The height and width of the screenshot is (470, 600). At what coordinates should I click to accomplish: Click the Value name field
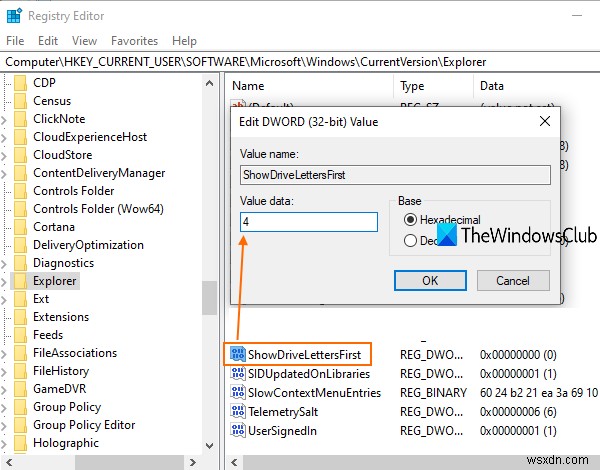click(x=395, y=175)
